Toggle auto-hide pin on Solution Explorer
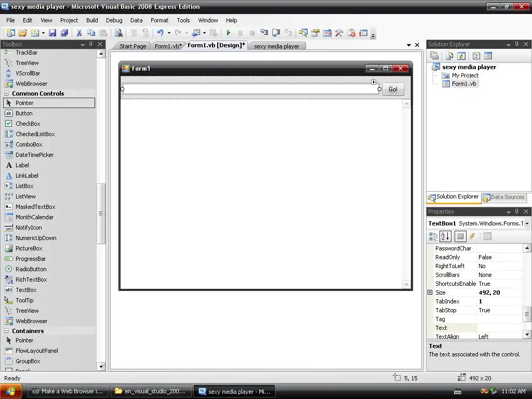This screenshot has height=399, width=532. point(517,44)
